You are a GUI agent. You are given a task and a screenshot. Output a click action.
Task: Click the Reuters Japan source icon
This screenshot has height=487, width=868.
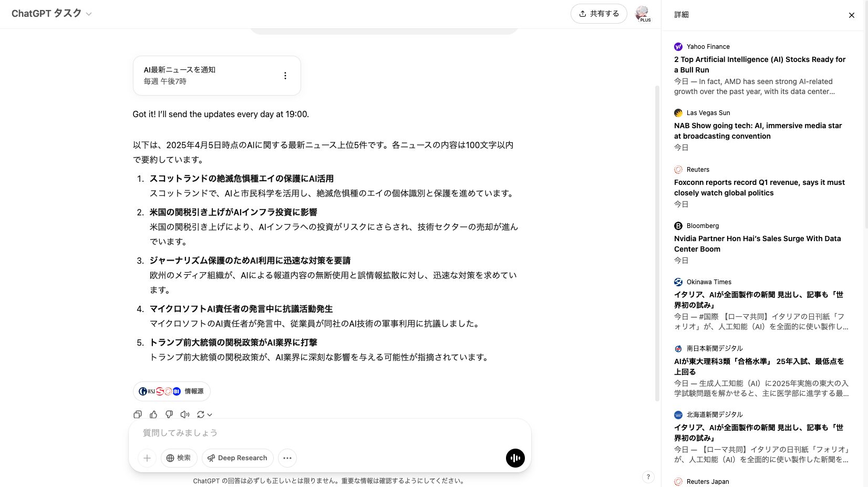pos(678,482)
